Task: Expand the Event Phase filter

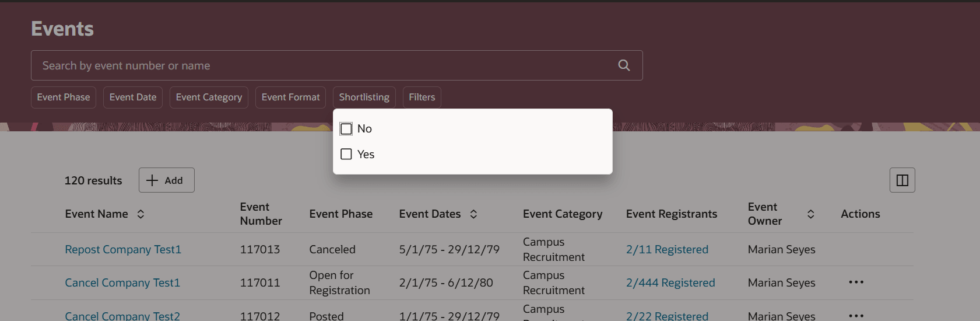Action: click(64, 97)
